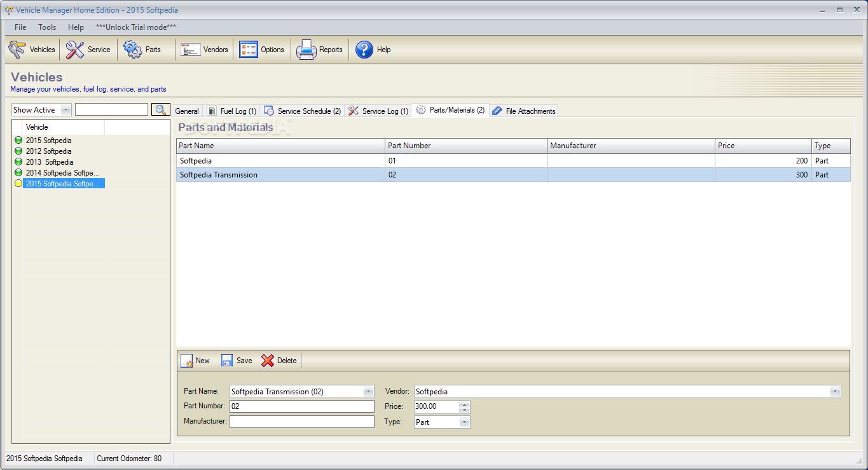Expand the Show Active filter dropdown
Image resolution: width=868 pixels, height=470 pixels.
[x=66, y=110]
